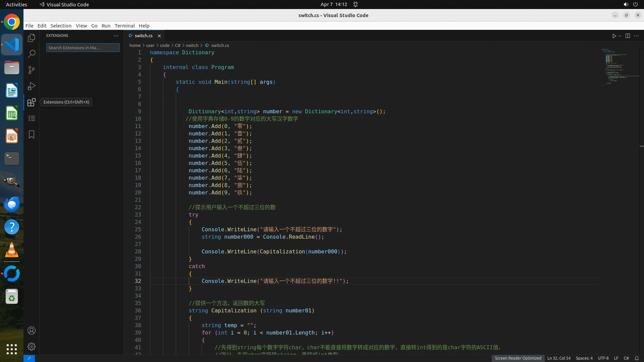Expand the Run file dropdown arrow
644x362 pixels.
[620, 36]
